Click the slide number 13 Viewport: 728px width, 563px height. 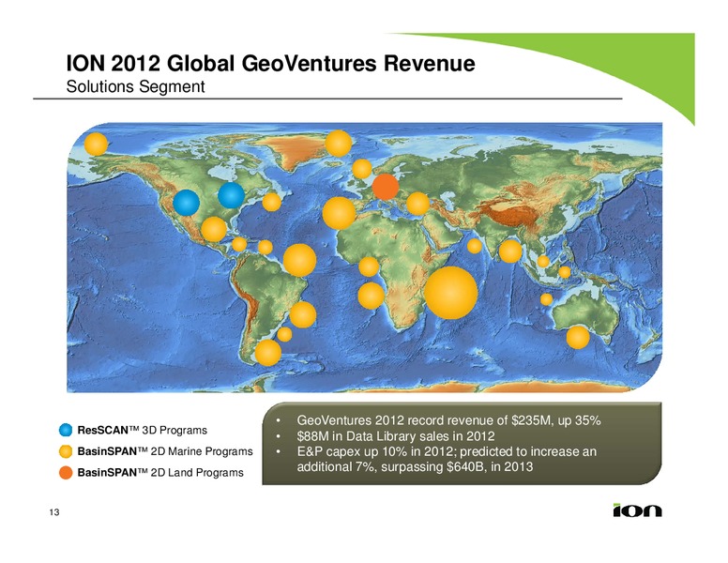pos(54,512)
